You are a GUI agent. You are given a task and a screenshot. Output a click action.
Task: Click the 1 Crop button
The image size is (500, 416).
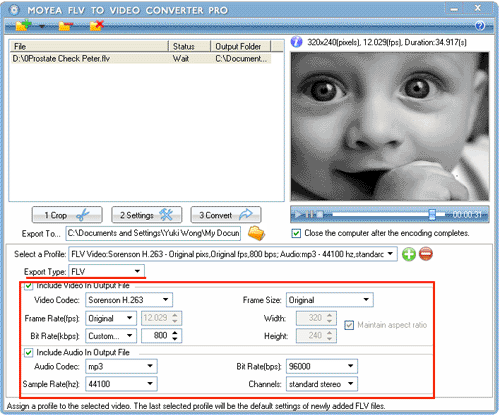click(67, 215)
